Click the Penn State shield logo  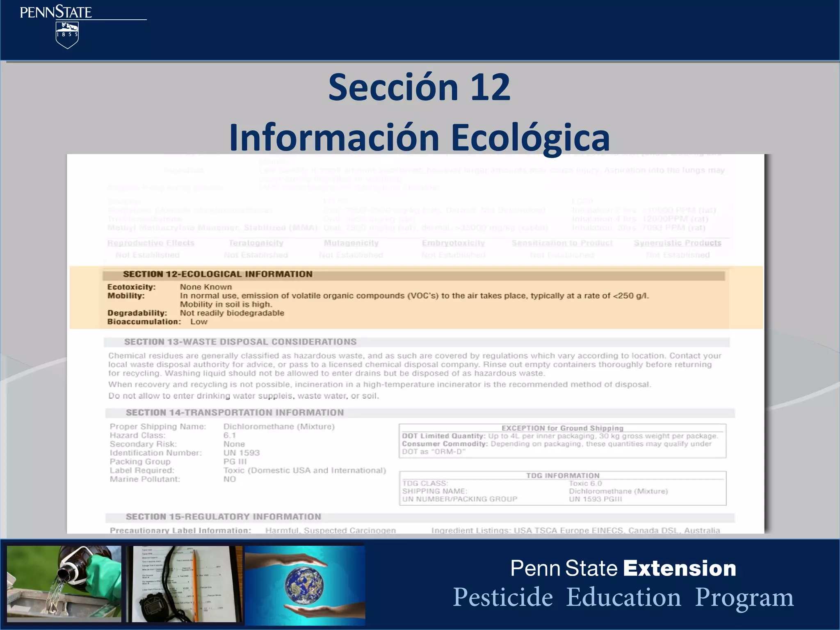click(67, 35)
